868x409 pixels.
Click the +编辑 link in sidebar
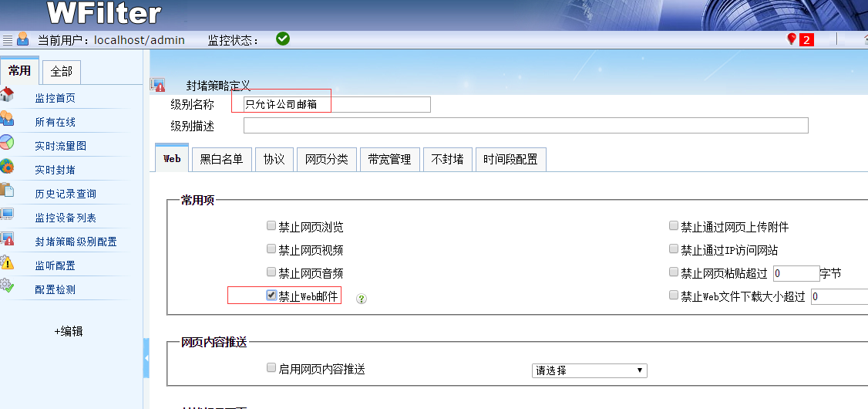pyautogui.click(x=68, y=331)
